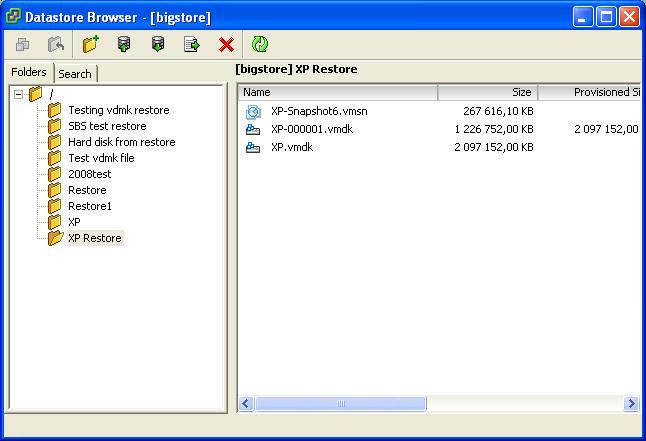Screen dimensions: 646x441
Task: Select Test vdmk file folder
Action: coord(101,158)
